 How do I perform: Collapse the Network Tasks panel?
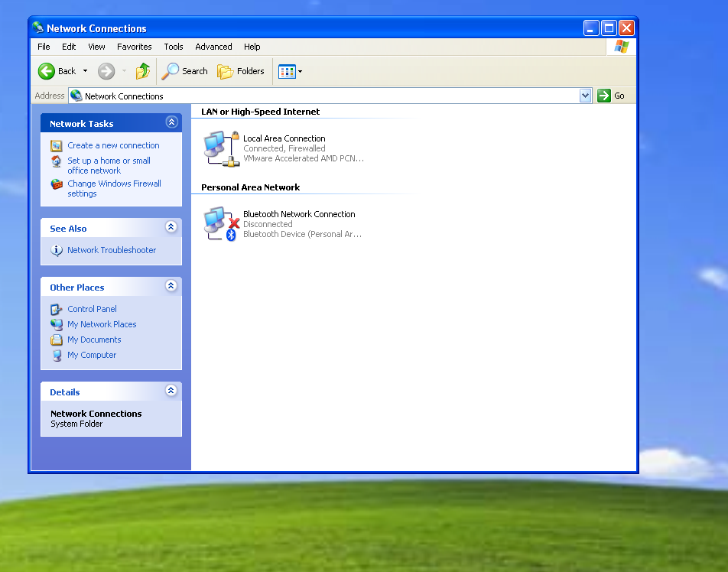point(171,122)
